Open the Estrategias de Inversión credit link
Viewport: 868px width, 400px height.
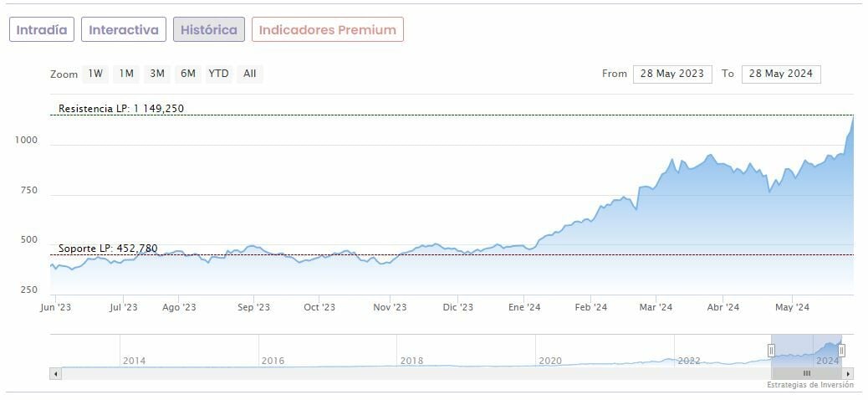pyautogui.click(x=809, y=386)
